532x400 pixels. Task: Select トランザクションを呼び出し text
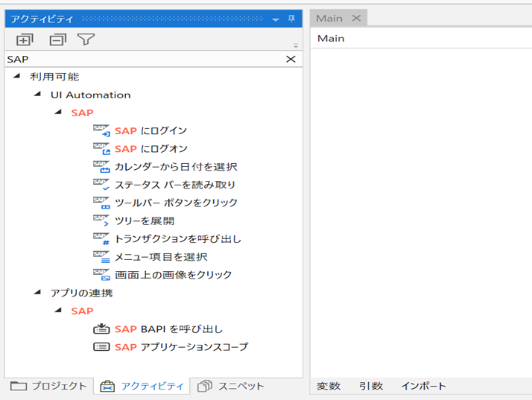click(x=178, y=239)
